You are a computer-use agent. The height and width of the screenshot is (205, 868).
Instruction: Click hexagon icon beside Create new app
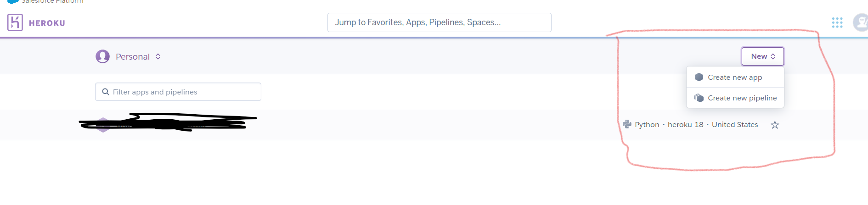click(699, 77)
